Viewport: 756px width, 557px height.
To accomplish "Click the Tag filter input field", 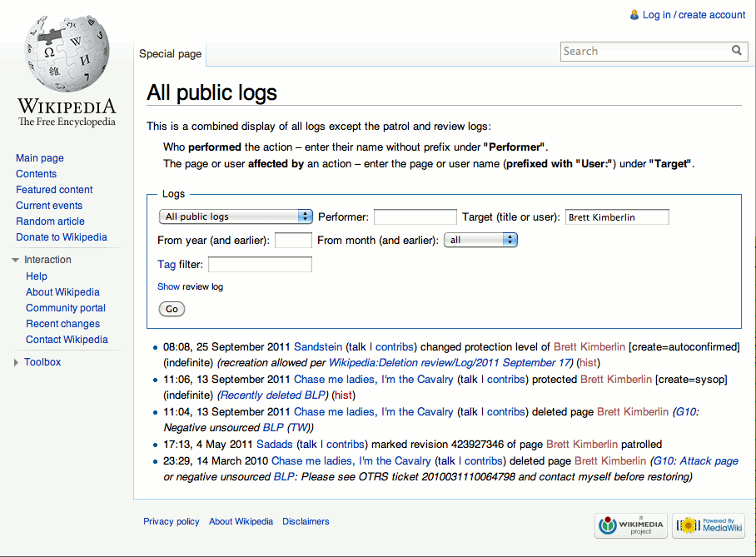I will pos(260,265).
